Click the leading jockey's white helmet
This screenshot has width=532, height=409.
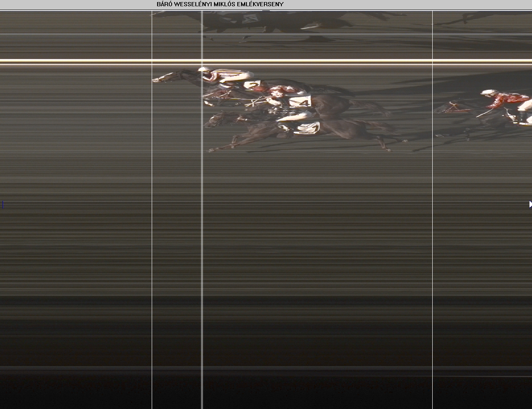[x=204, y=69]
